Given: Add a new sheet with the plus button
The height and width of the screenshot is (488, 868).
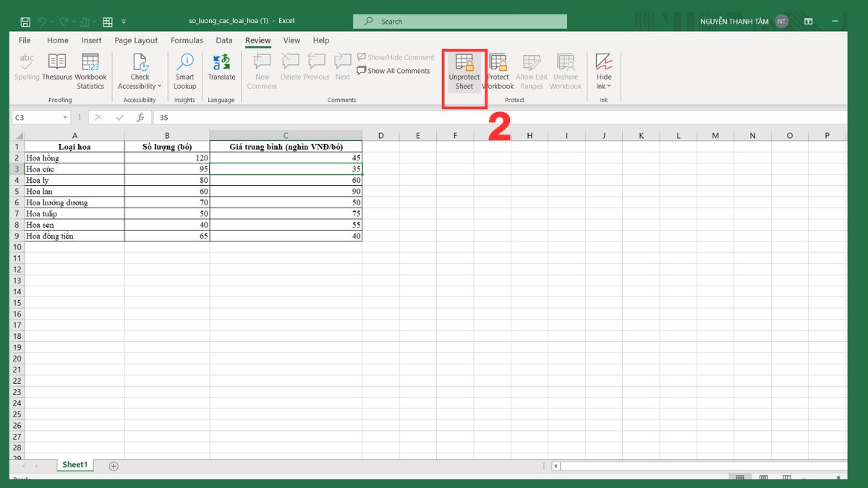Looking at the screenshot, I should tap(113, 466).
